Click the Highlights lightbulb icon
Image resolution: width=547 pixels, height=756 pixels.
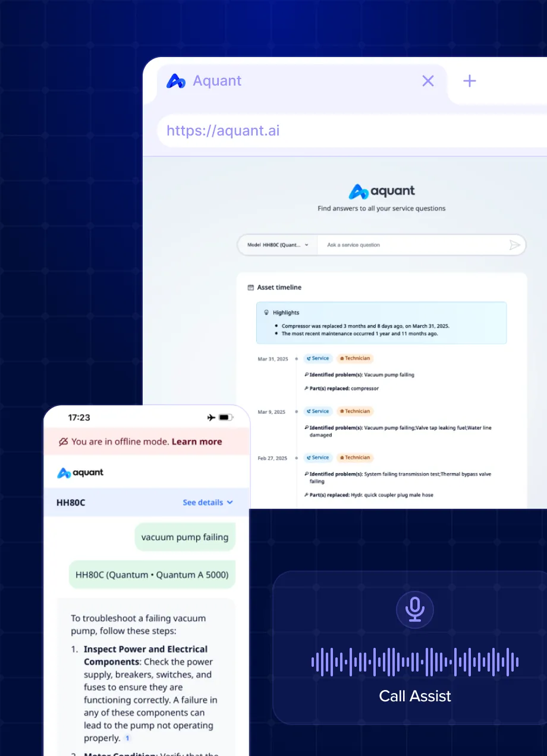[x=266, y=313]
